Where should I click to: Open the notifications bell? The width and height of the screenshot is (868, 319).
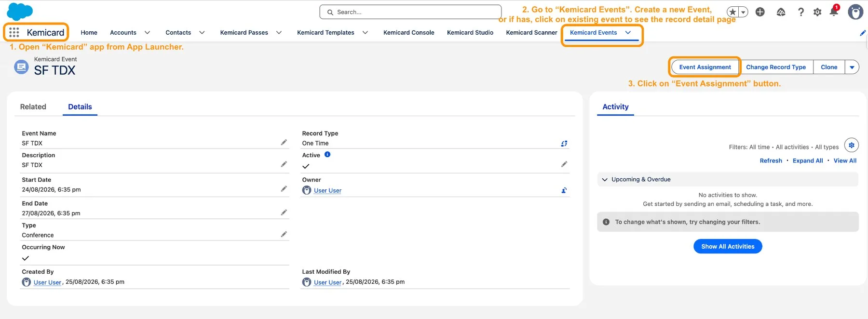[834, 12]
